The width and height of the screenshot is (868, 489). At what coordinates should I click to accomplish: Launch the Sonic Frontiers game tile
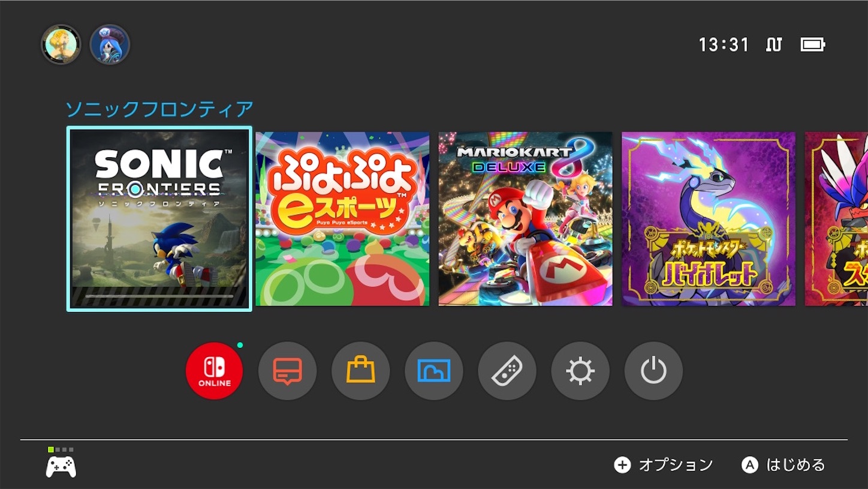coord(159,219)
